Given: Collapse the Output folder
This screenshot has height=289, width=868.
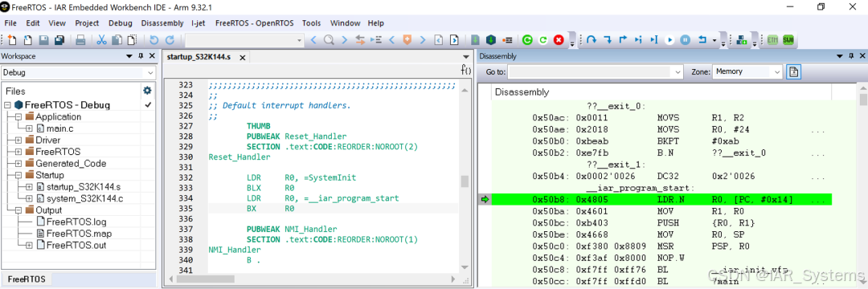Looking at the screenshot, I should (18, 210).
